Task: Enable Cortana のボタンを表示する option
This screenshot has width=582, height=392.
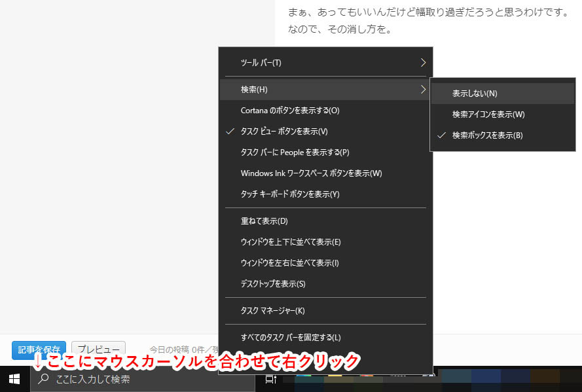Action: (x=325, y=111)
